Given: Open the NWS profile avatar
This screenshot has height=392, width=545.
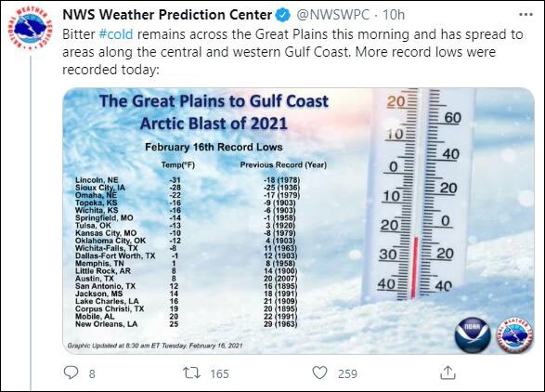Looking at the screenshot, I should pyautogui.click(x=29, y=28).
